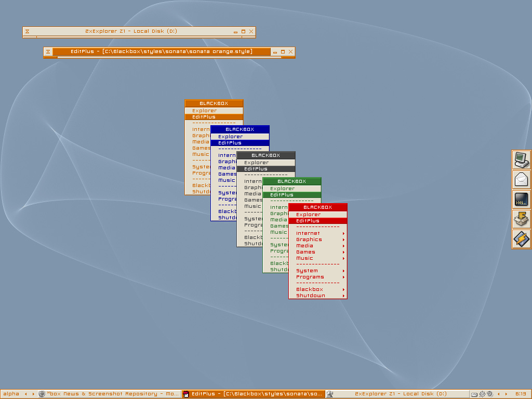The width and height of the screenshot is (532, 399).
Task: Click the right arrow next to the clock
Action: point(506,394)
